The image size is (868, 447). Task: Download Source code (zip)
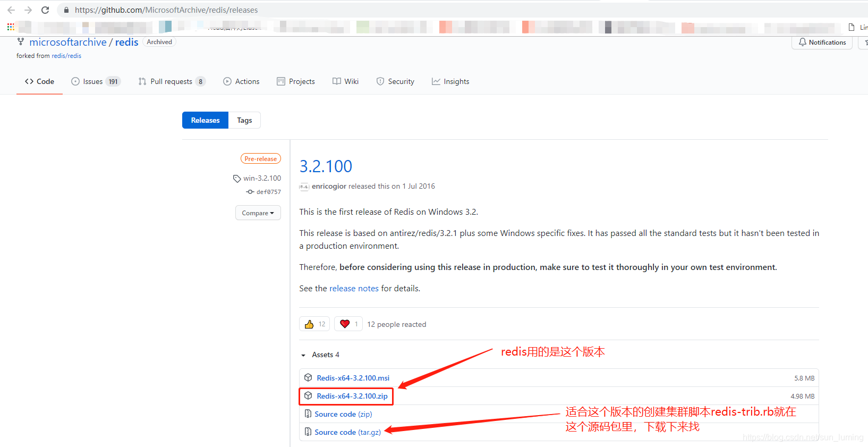pos(343,414)
